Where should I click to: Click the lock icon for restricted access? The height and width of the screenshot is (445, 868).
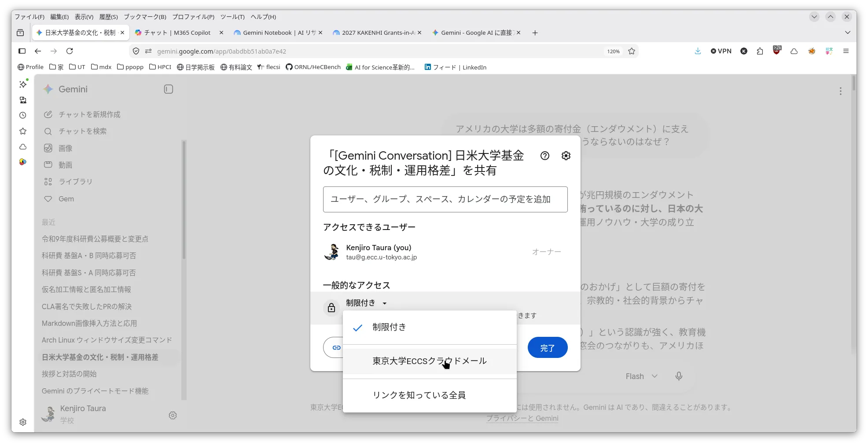(331, 307)
